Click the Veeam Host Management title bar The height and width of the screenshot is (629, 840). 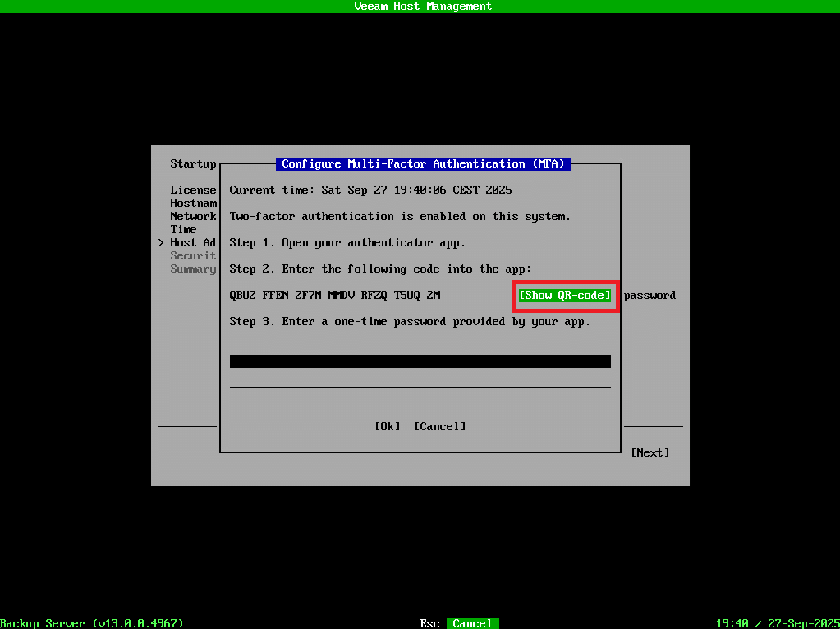(x=423, y=6)
